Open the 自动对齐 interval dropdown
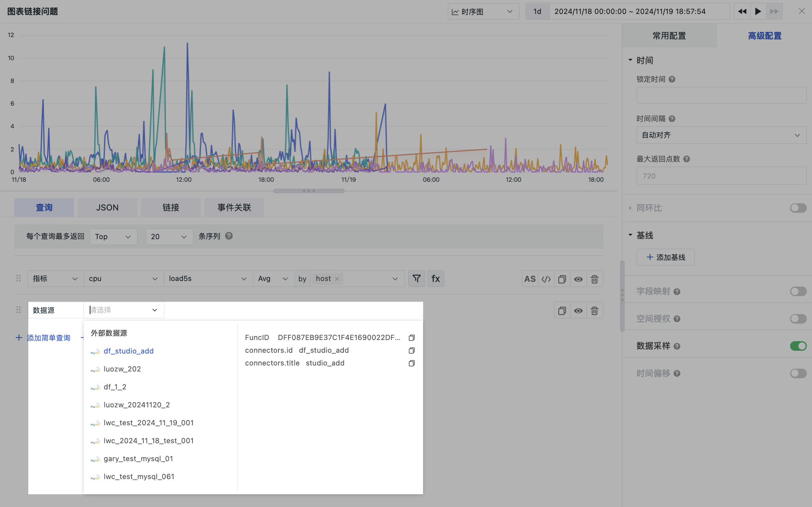812x507 pixels. point(722,135)
